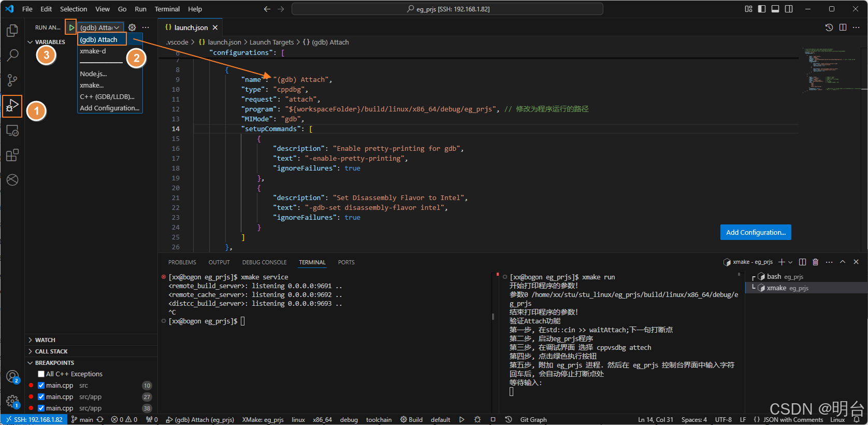Go back with navigation arrow

tap(267, 9)
